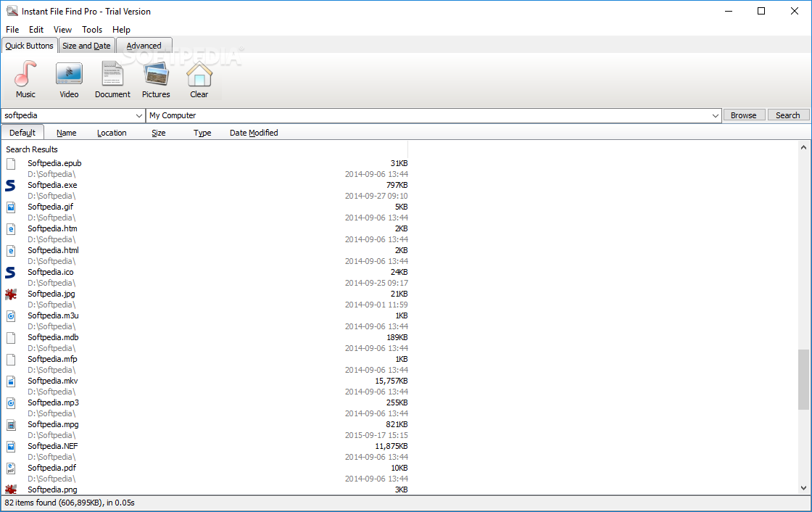Click the app icon in title bar
Image resolution: width=812 pixels, height=512 pixels.
point(12,11)
